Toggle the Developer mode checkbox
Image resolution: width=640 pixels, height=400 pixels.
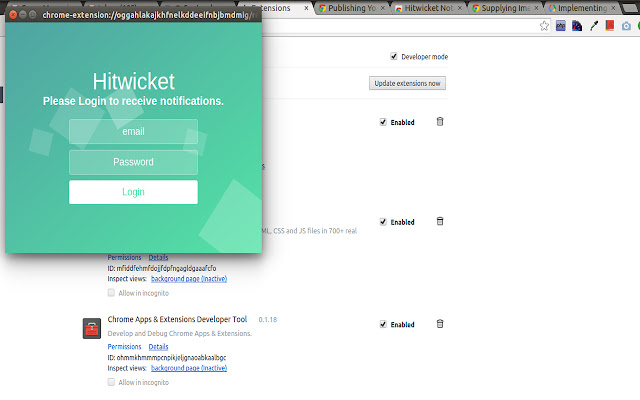[x=394, y=56]
